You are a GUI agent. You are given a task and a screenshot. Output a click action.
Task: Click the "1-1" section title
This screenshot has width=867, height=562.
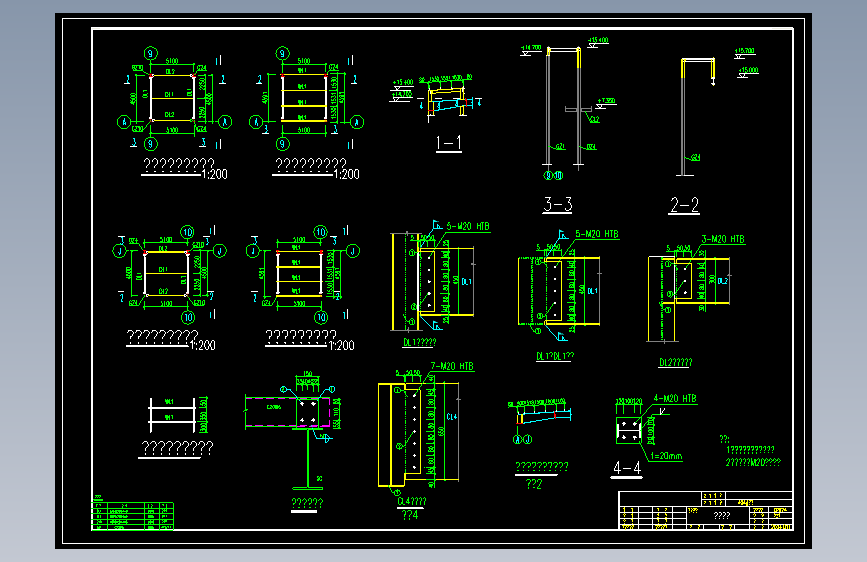point(448,143)
